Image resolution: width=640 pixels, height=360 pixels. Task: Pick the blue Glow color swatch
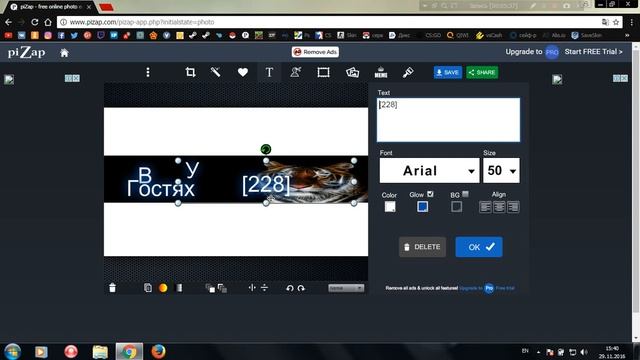click(x=422, y=207)
